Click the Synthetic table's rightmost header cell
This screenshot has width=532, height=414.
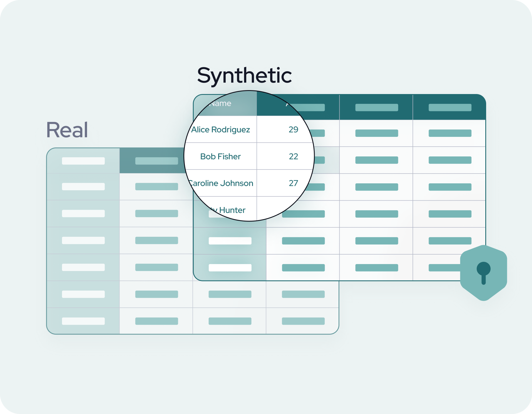click(449, 107)
